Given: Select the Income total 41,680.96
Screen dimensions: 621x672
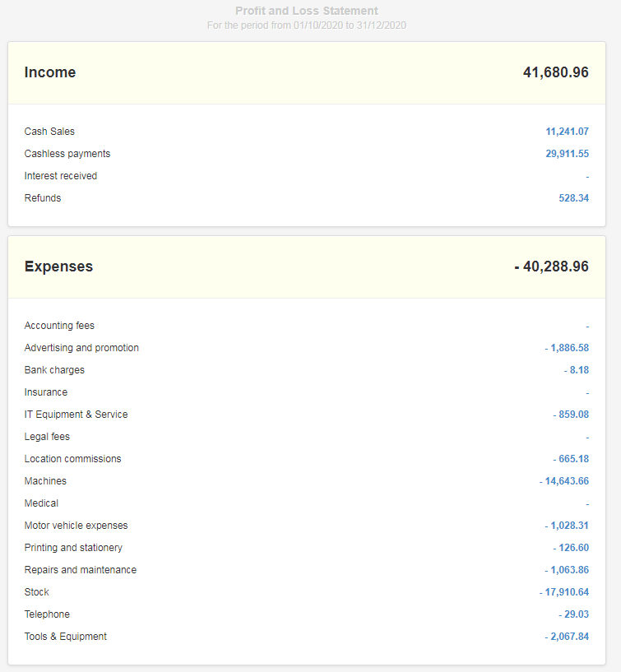Looking at the screenshot, I should pyautogui.click(x=555, y=72).
